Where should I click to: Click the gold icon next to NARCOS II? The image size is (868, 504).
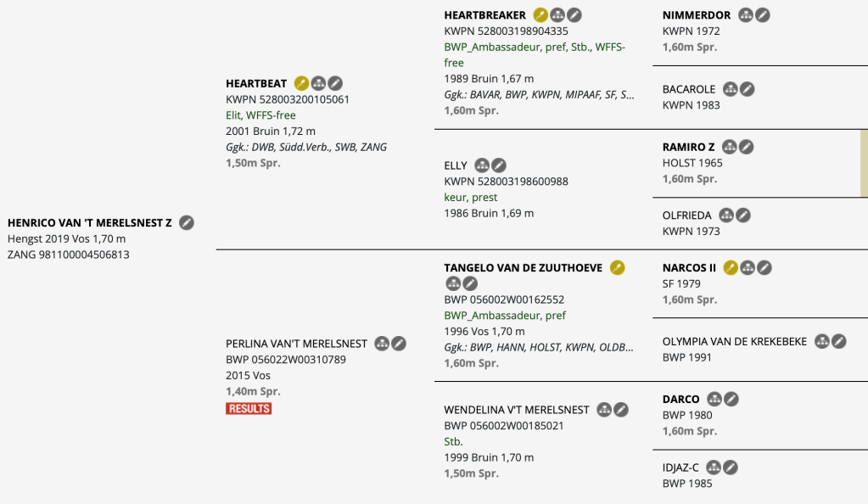(x=731, y=267)
